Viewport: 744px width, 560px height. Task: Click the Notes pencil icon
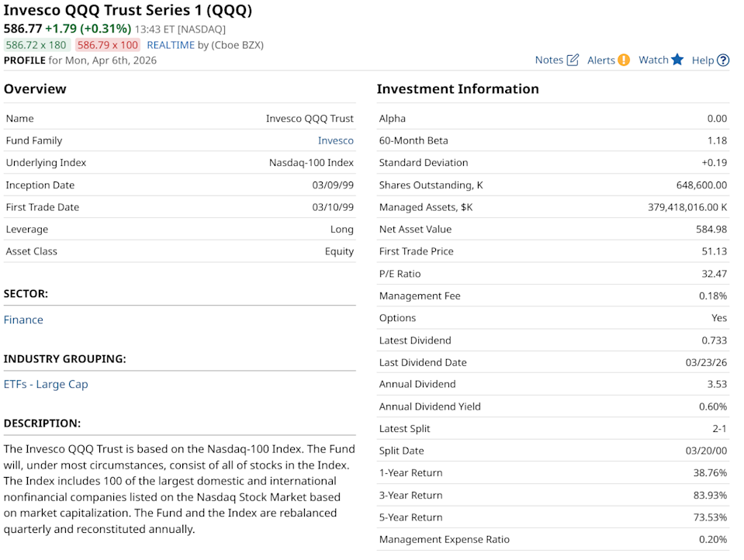573,60
